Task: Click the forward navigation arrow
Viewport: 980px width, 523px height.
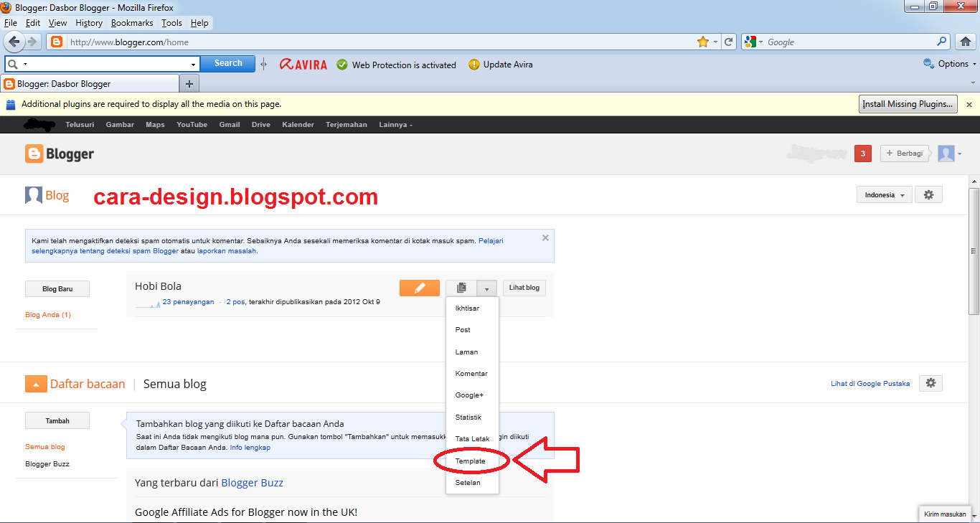Action: click(32, 42)
